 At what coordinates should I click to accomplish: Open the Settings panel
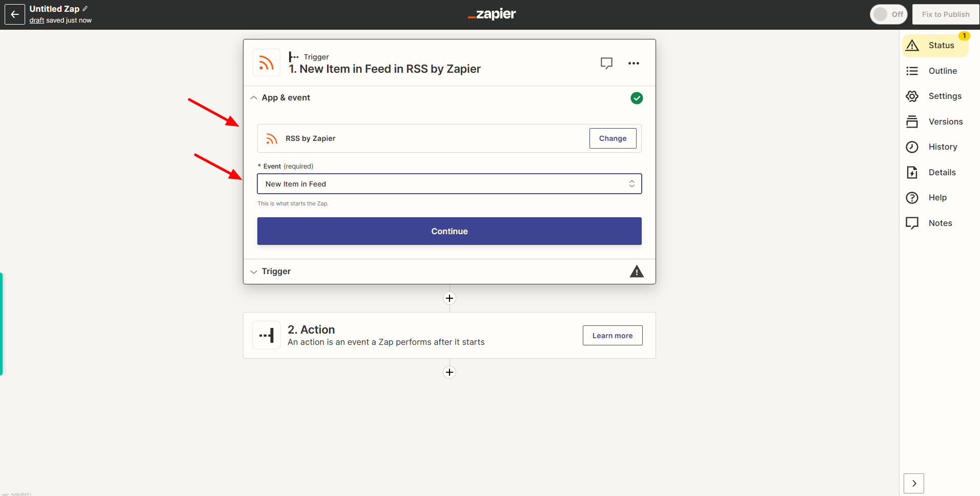[x=935, y=96]
